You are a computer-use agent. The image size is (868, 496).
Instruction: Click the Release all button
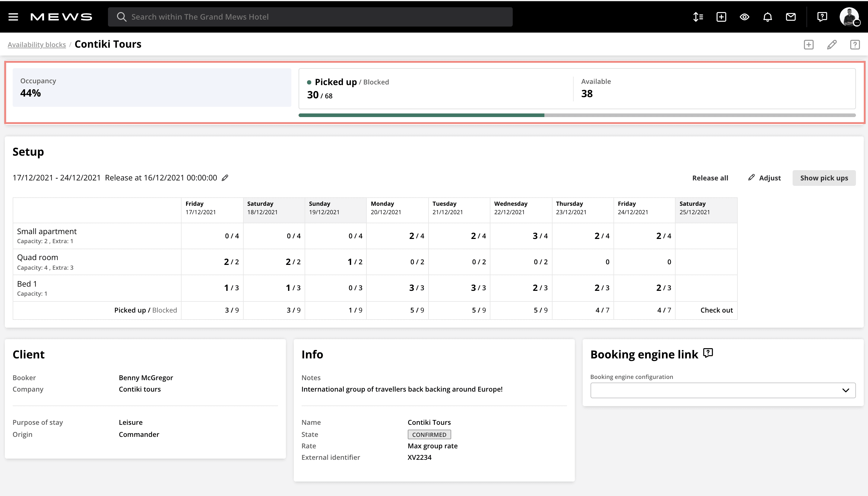(710, 178)
